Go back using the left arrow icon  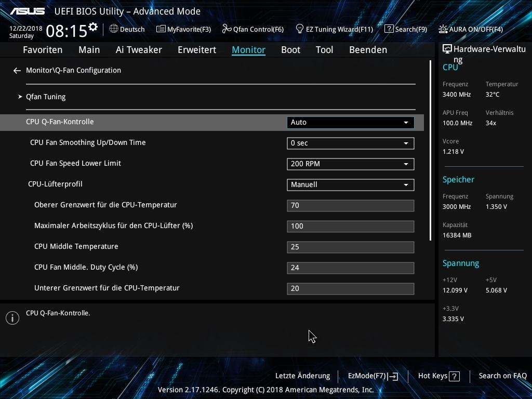(17, 71)
